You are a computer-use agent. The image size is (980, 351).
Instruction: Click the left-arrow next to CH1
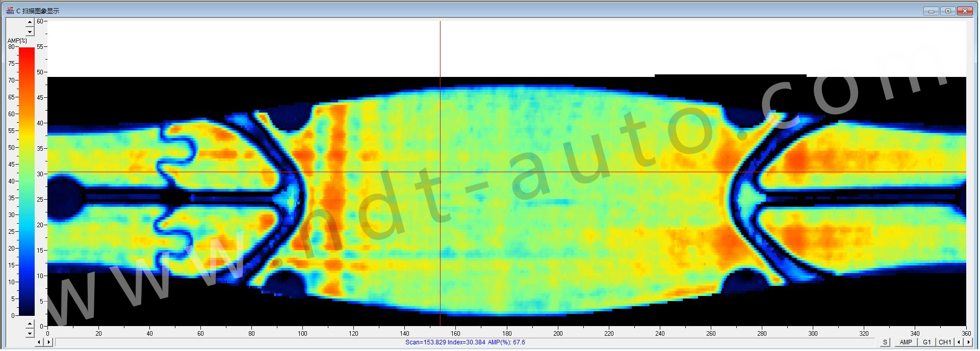(x=959, y=342)
